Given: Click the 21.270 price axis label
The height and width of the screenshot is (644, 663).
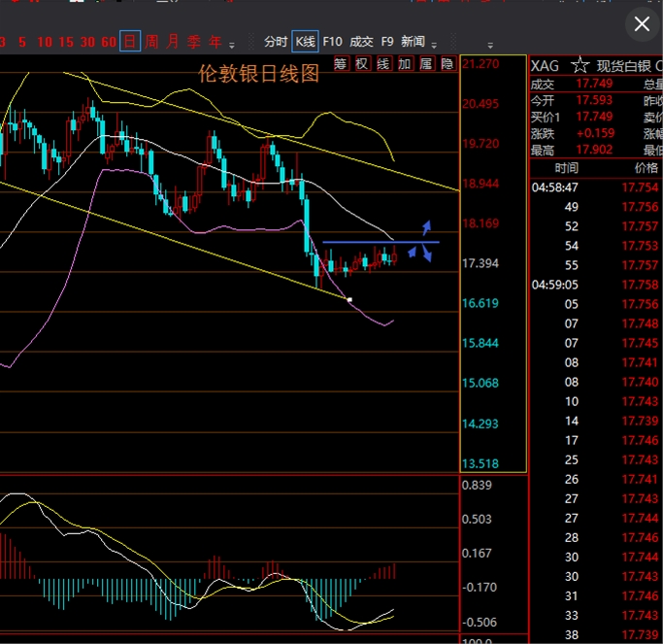Looking at the screenshot, I should click(481, 64).
